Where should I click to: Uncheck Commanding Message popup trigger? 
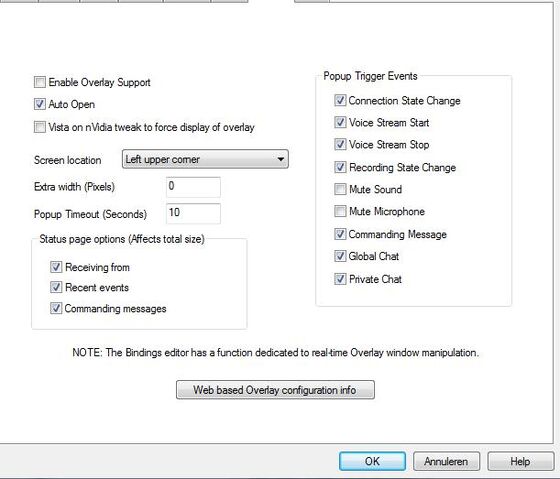[x=340, y=234]
